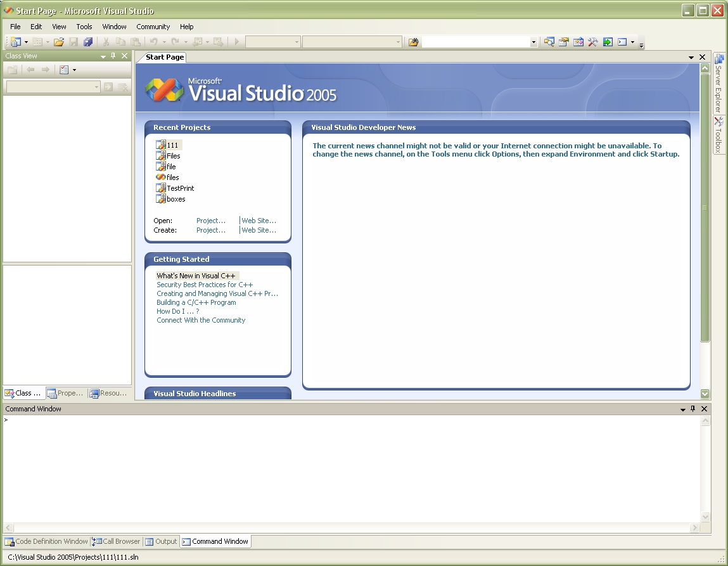
Task: Click the Start Page scroll down arrow
Action: click(705, 394)
